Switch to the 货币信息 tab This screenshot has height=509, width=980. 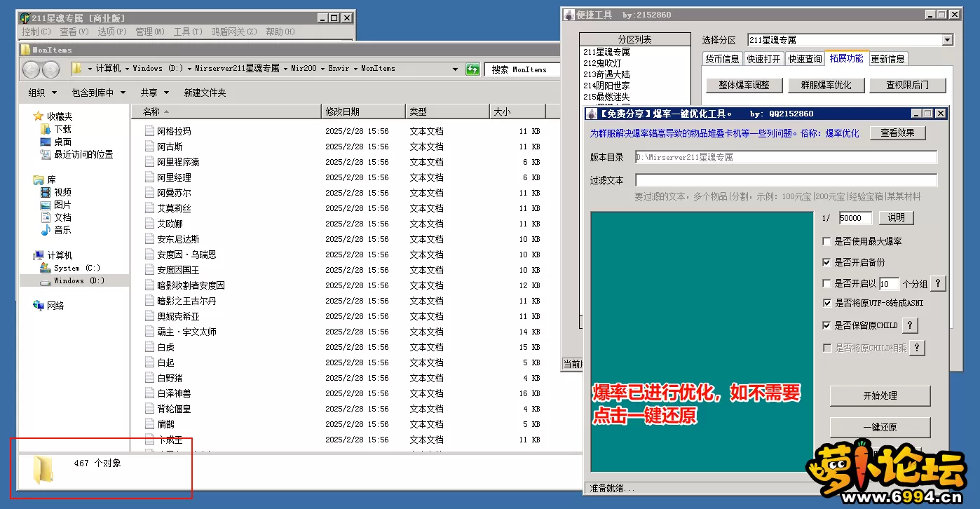pyautogui.click(x=722, y=59)
